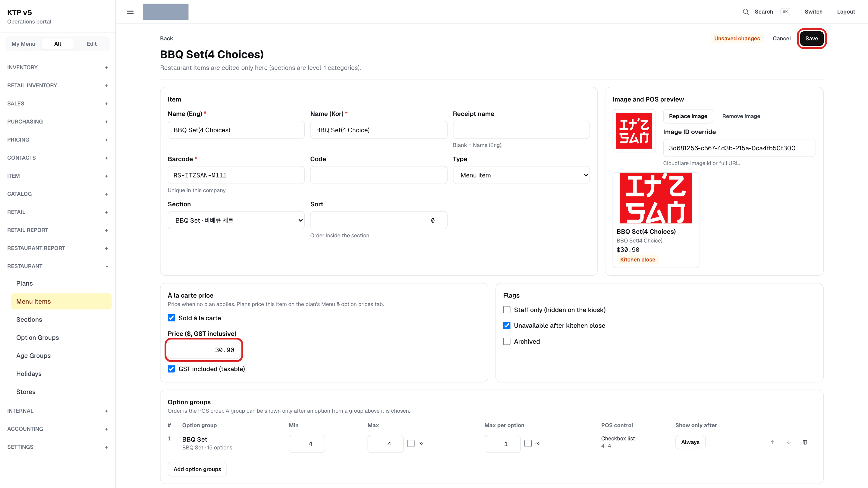Click the search magnifier icon

click(x=746, y=12)
